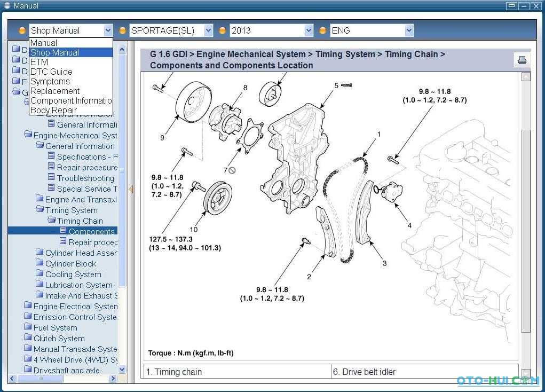Select Body Repair in dropdown list
Screen dimensions: 545x392
coord(71,110)
